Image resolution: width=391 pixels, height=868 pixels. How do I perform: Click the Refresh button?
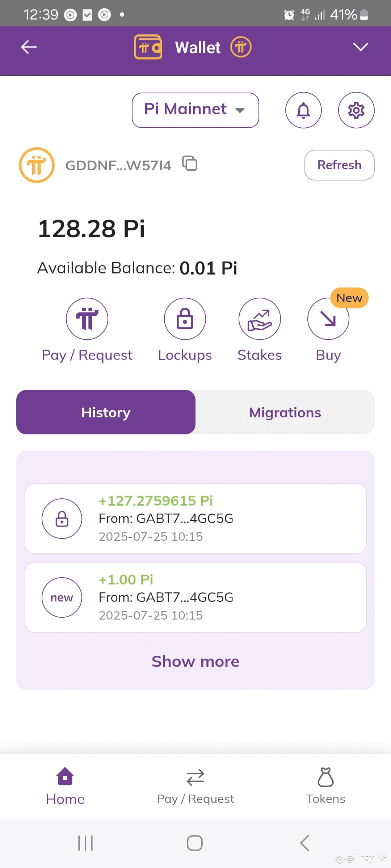click(x=340, y=165)
